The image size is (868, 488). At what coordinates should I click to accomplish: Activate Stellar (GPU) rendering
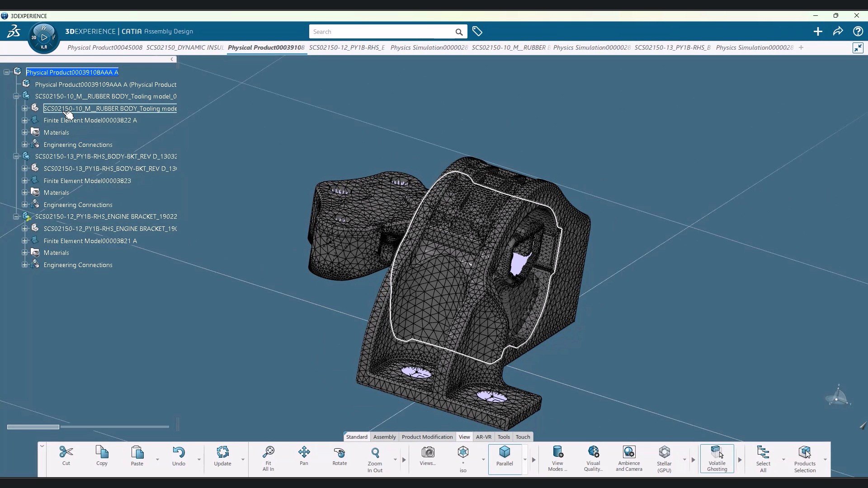664,457
